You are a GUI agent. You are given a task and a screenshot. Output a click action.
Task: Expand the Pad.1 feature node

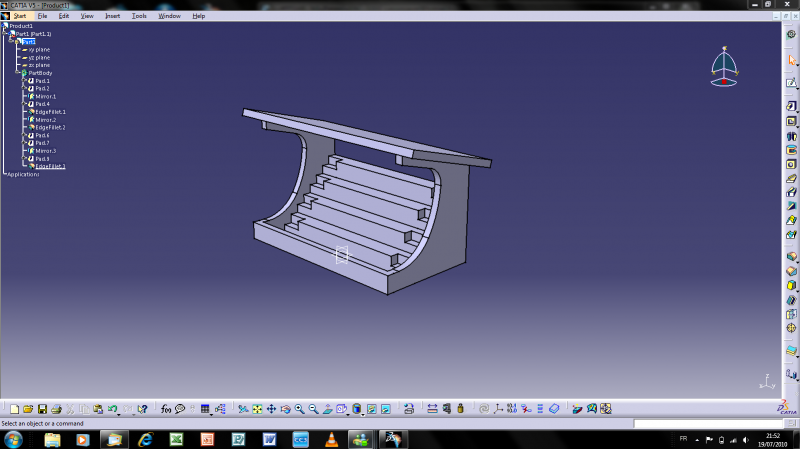(x=24, y=81)
